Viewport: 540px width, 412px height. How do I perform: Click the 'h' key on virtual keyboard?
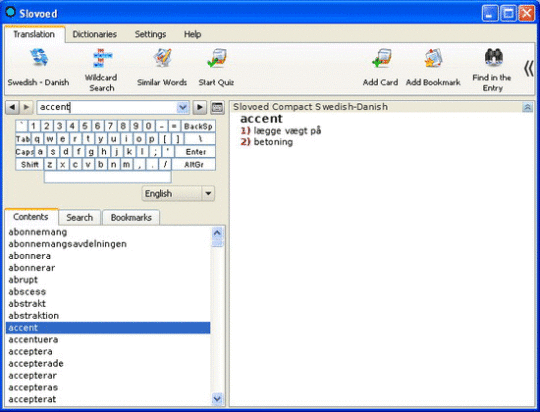tap(104, 152)
